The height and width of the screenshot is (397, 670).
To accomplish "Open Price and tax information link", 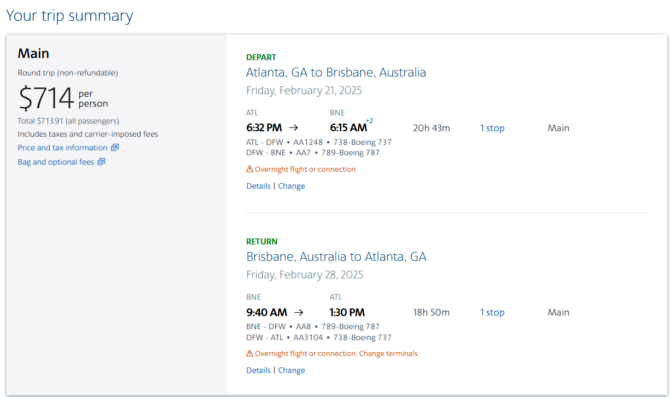I will point(62,148).
